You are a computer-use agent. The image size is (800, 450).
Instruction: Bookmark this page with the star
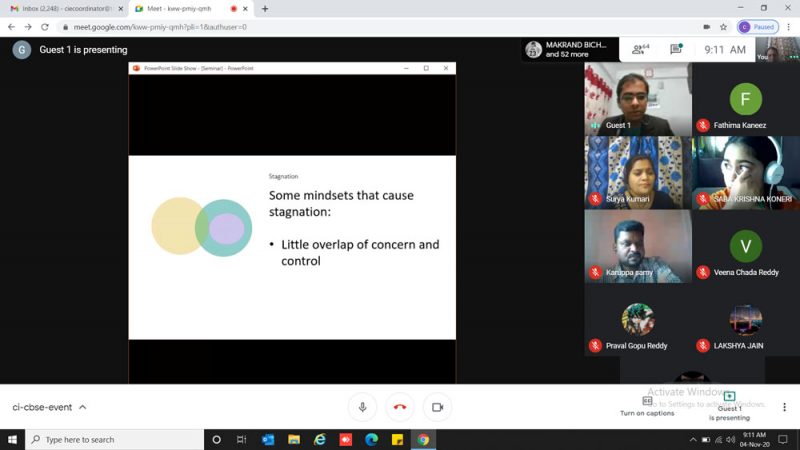click(x=723, y=27)
